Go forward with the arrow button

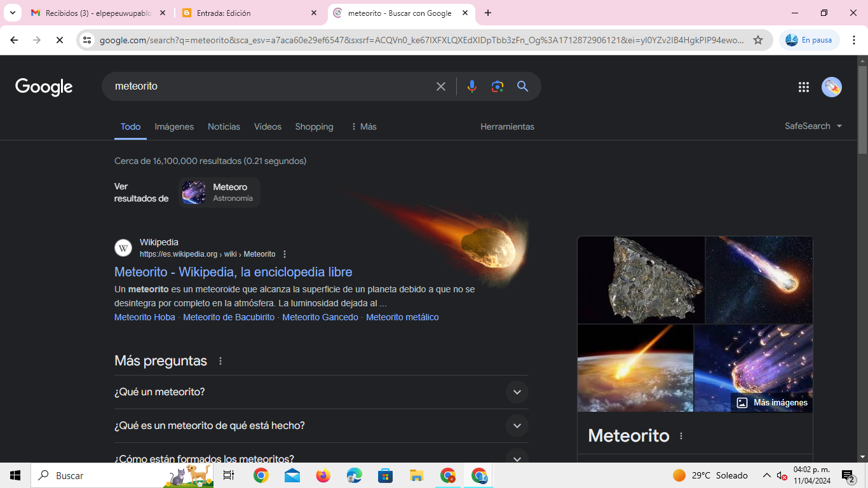pos(37,40)
